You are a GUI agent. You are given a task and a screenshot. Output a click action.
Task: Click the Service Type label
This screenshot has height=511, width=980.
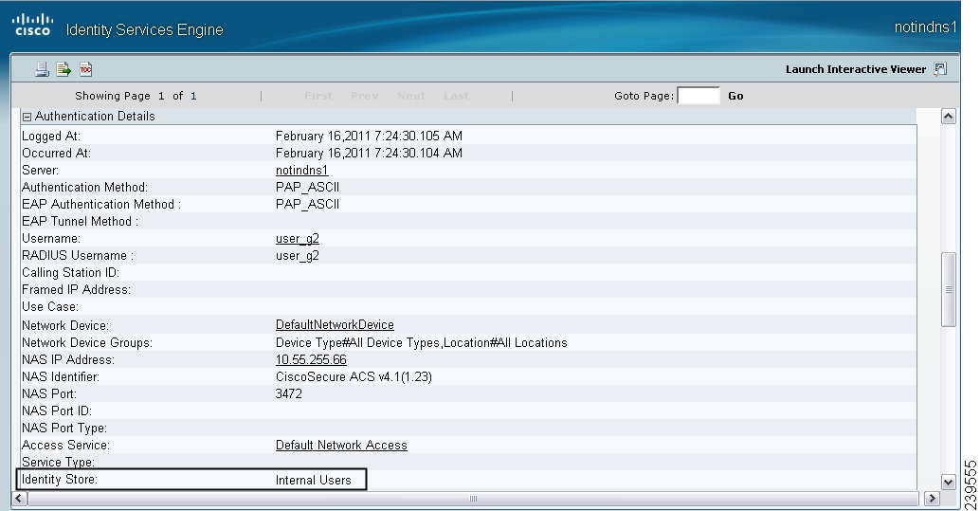click(58, 463)
